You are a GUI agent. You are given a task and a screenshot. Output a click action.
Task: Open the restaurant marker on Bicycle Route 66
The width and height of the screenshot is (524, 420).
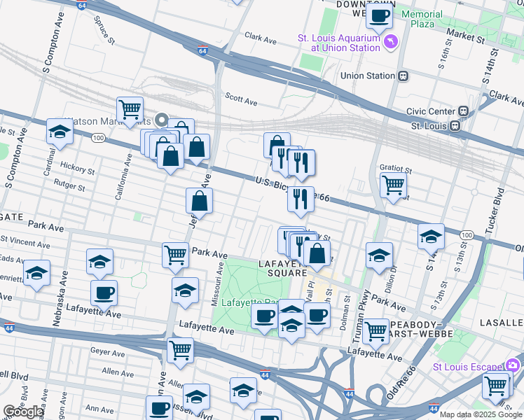pyautogui.click(x=301, y=197)
